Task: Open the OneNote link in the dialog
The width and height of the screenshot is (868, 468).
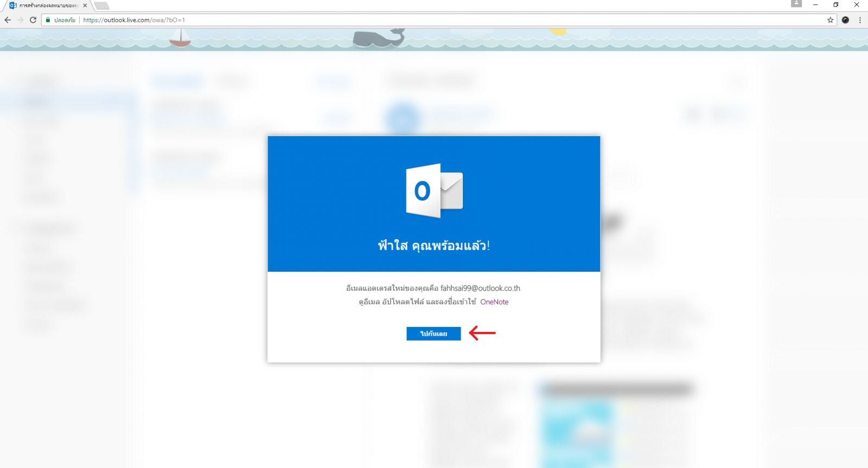Action: [x=494, y=302]
